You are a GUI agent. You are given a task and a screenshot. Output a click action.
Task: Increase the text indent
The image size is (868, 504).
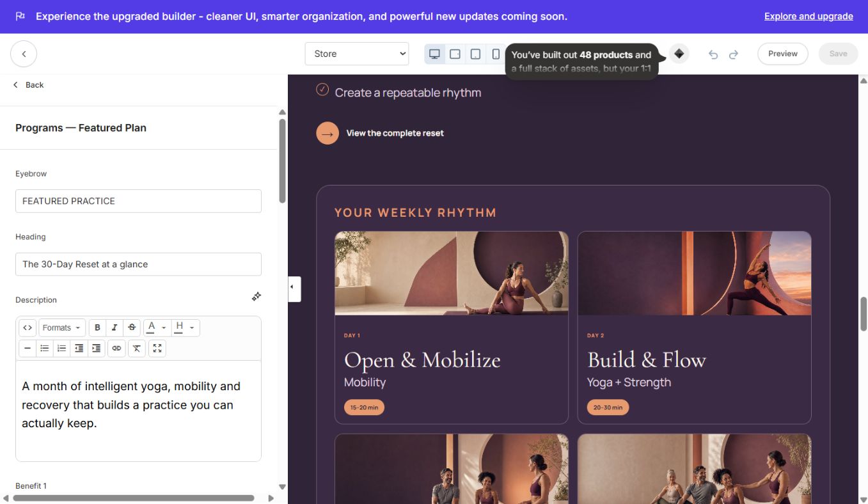pyautogui.click(x=97, y=349)
